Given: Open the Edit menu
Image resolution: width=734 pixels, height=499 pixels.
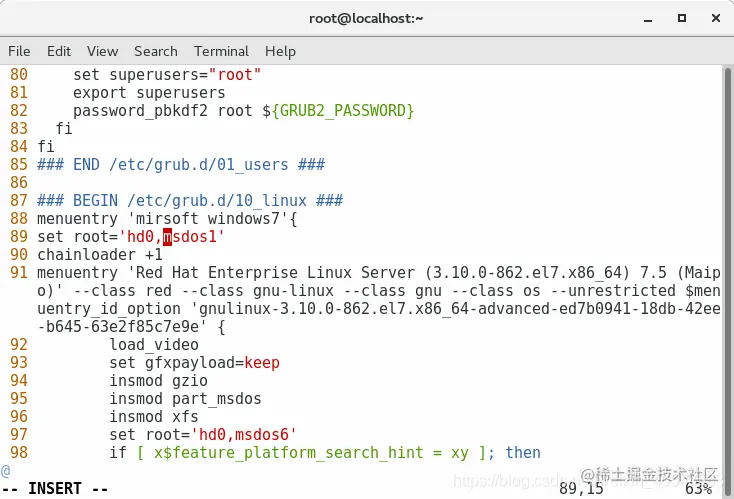Looking at the screenshot, I should click(59, 51).
